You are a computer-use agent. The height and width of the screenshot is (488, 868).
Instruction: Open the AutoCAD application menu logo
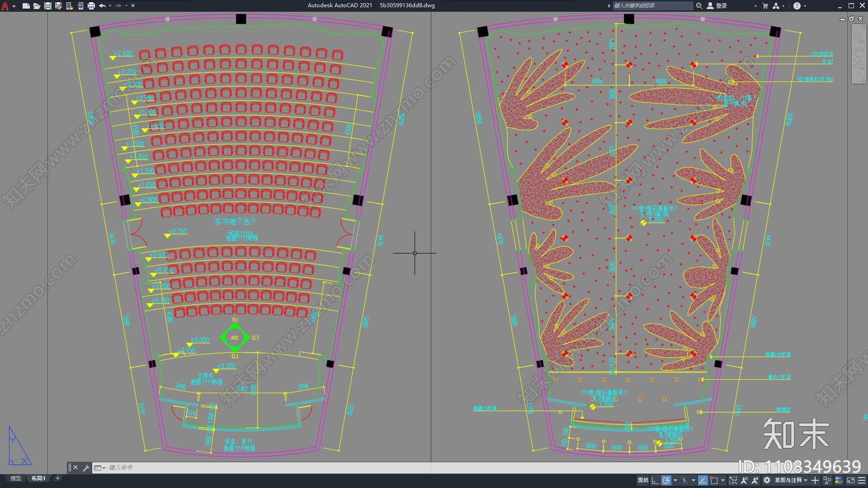click(x=5, y=5)
